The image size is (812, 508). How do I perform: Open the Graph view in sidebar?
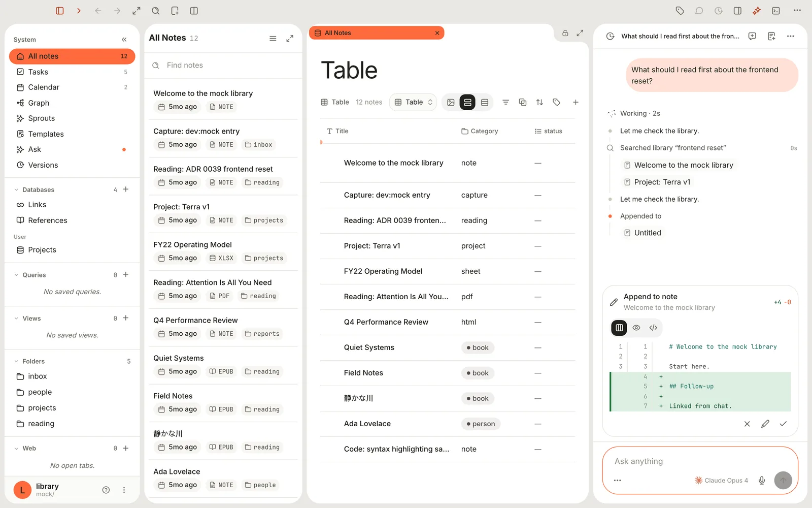pos(72,103)
